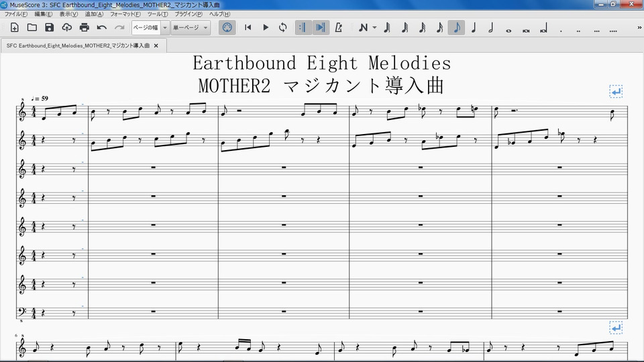644x362 pixels.
Task: Select the 32nd note duration
Action: tap(422, 27)
